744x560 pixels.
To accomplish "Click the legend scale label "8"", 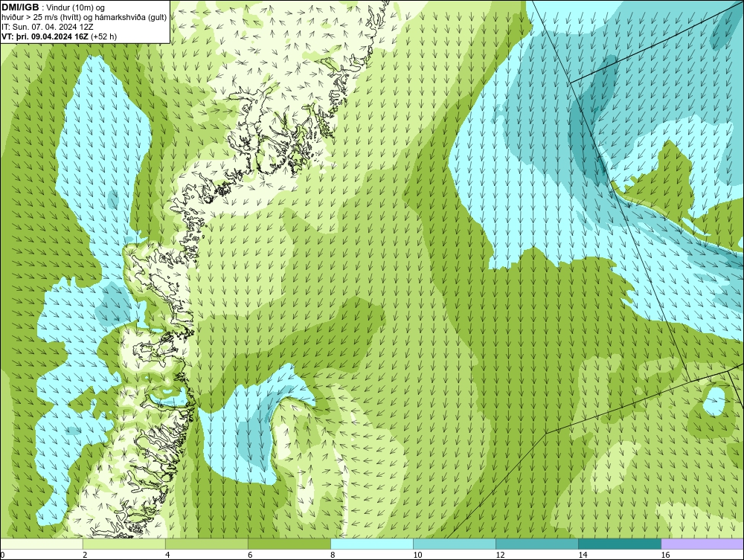I will click(x=333, y=556).
